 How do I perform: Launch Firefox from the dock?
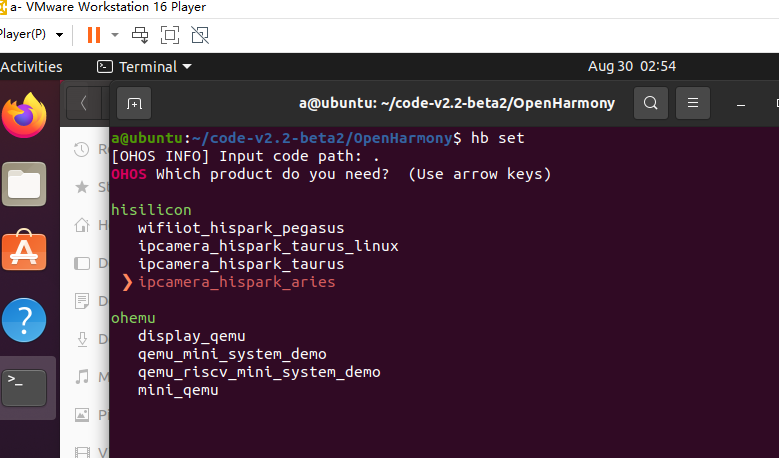tap(24, 118)
